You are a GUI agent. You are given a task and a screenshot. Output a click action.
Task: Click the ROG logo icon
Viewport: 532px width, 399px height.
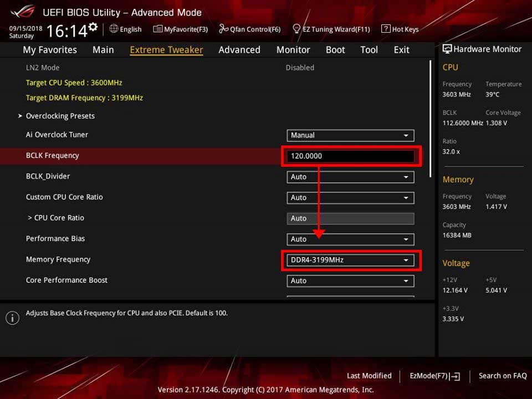click(22, 12)
